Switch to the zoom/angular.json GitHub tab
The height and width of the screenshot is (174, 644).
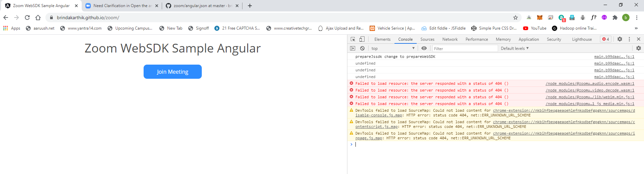point(202,6)
